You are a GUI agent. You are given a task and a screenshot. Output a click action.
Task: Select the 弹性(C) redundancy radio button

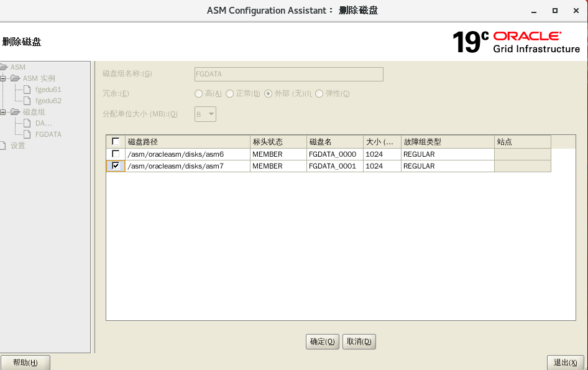click(319, 94)
